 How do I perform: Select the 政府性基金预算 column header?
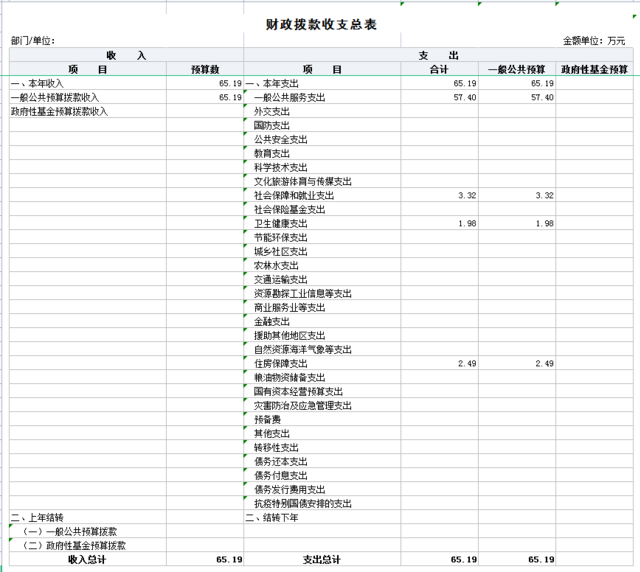pos(595,70)
